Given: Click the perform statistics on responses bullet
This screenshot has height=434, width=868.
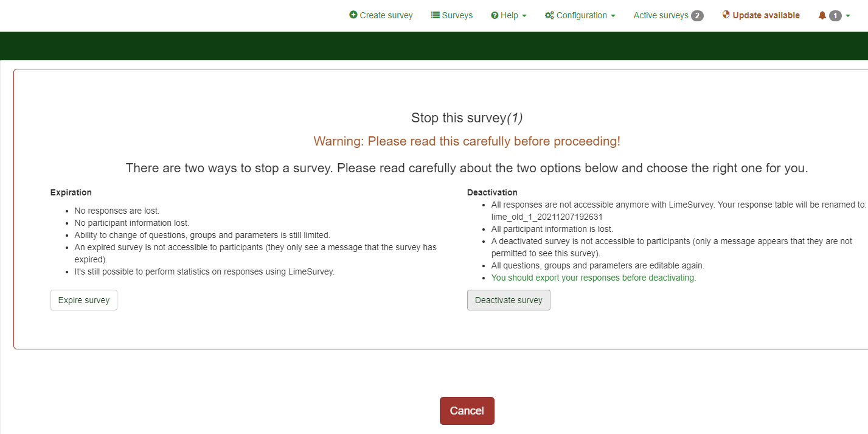Looking at the screenshot, I should pyautogui.click(x=204, y=271).
